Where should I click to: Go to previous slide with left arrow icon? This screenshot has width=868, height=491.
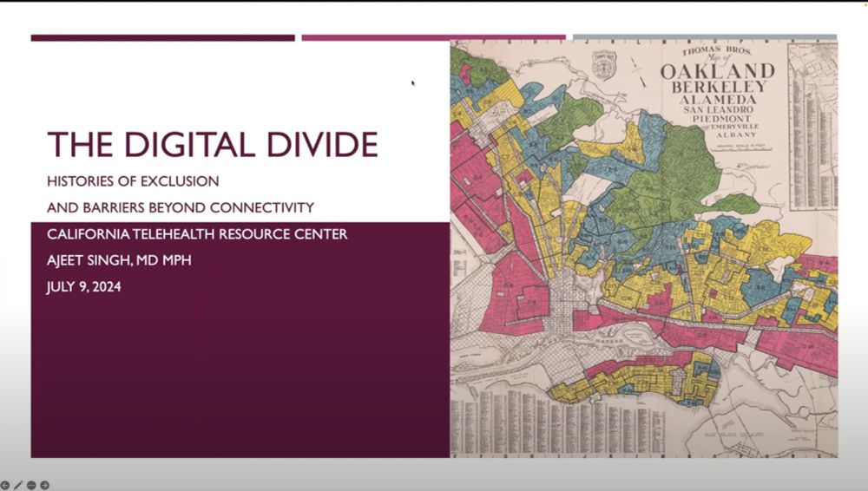coord(4,486)
